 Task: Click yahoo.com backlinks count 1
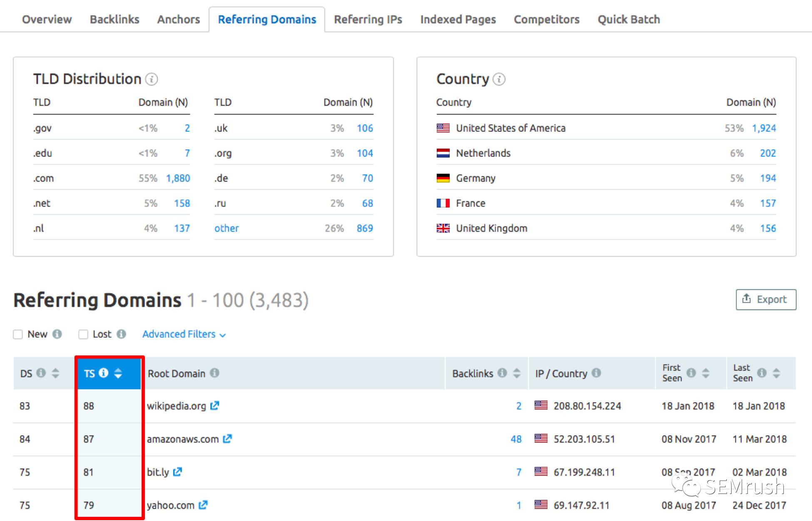coord(519,505)
